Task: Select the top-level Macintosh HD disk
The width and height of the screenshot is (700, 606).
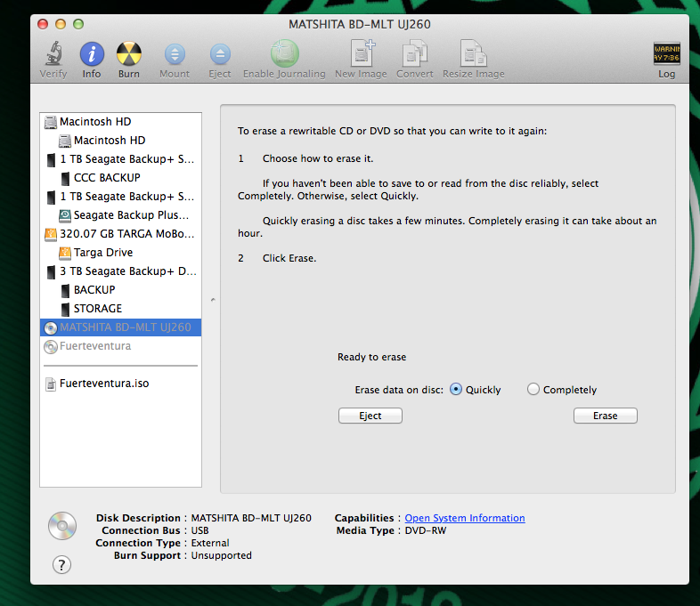Action: click(120, 122)
